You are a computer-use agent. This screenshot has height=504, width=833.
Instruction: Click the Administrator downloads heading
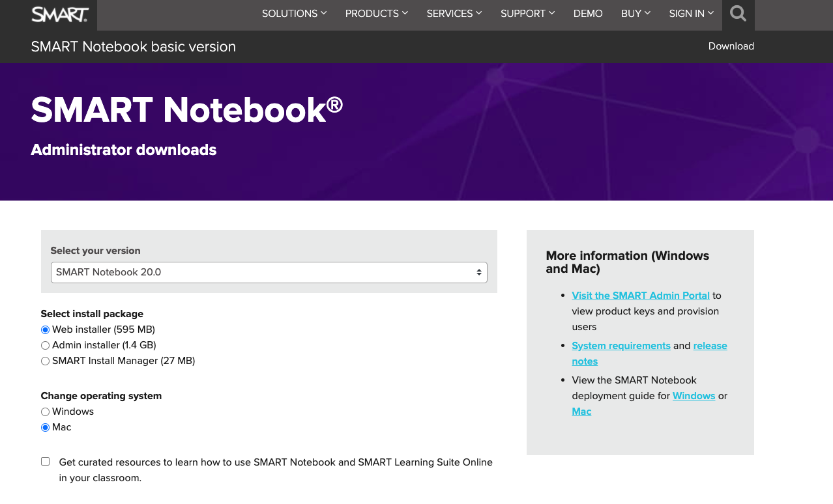pyautogui.click(x=124, y=150)
